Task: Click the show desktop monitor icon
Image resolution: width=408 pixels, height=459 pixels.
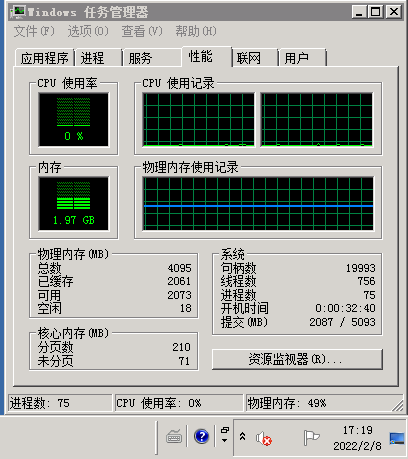Action: point(397,438)
